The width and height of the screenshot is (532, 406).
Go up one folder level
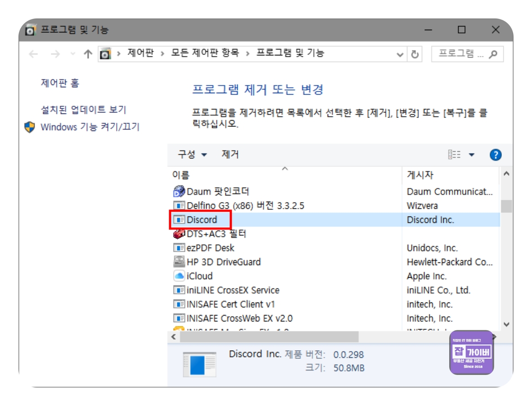pyautogui.click(x=88, y=54)
